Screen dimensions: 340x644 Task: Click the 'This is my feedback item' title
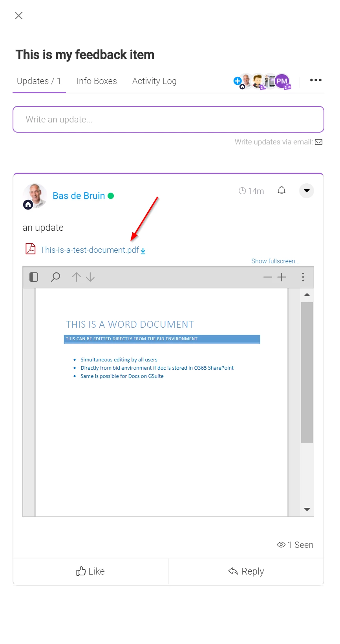click(x=85, y=55)
